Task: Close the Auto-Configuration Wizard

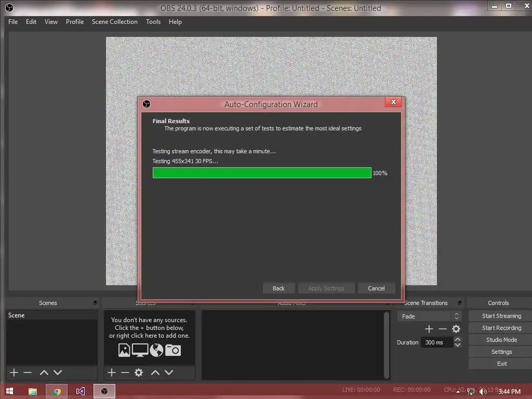Action: pos(393,102)
